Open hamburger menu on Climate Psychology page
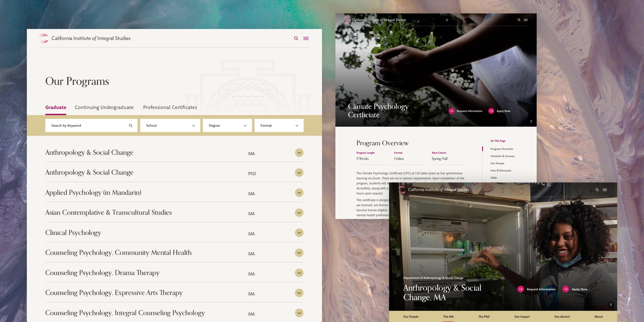This screenshot has height=322, width=644. click(x=525, y=20)
